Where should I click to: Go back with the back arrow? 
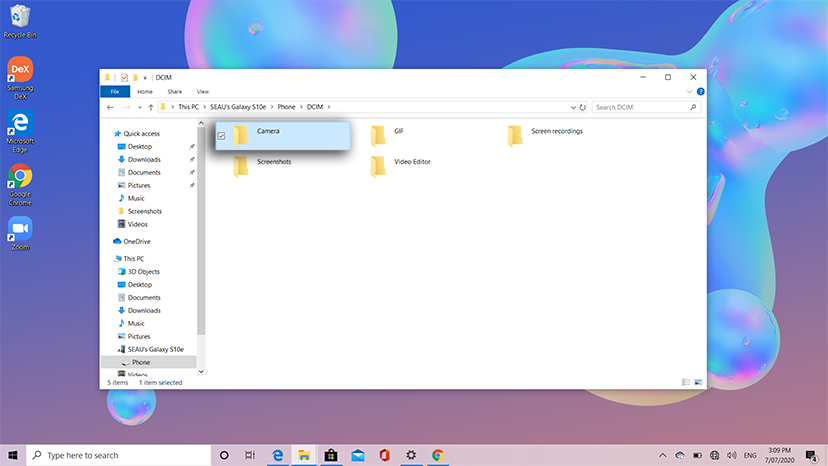click(x=110, y=107)
